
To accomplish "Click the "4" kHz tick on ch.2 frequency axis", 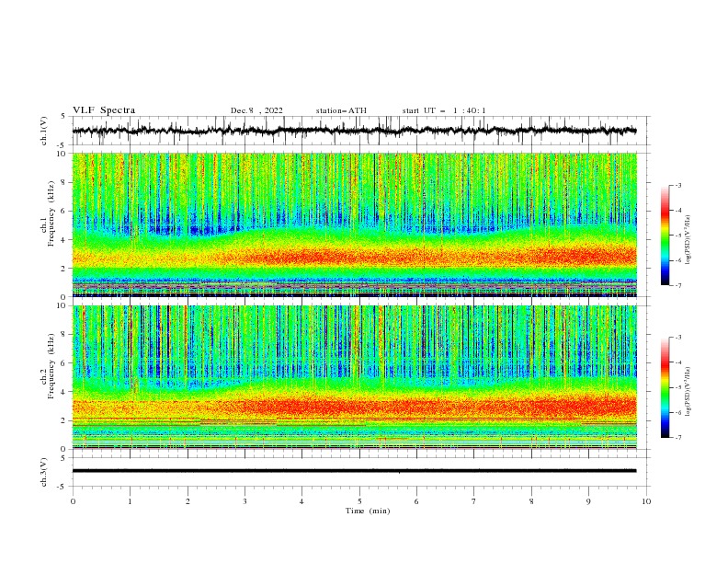I will 63,392.
